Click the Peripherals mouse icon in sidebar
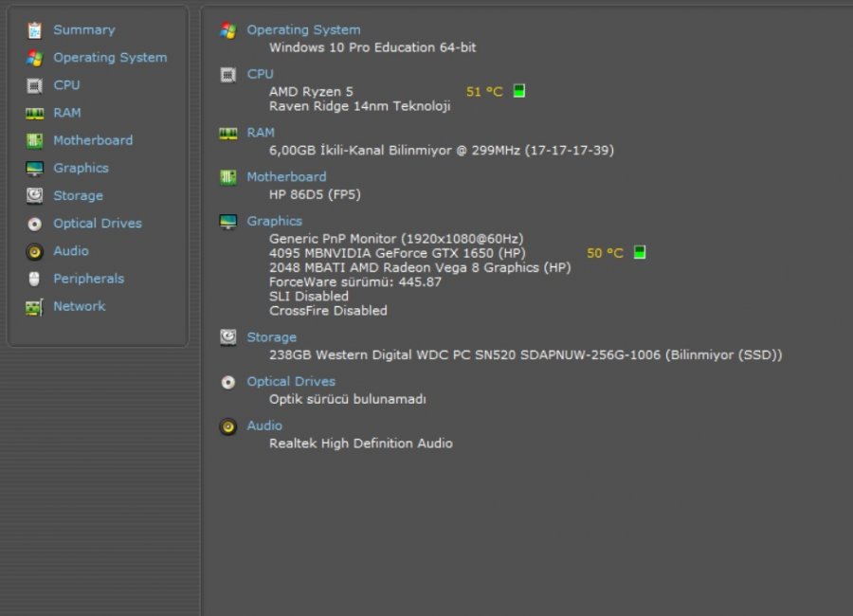Viewport: 853px width, 616px height. [34, 280]
